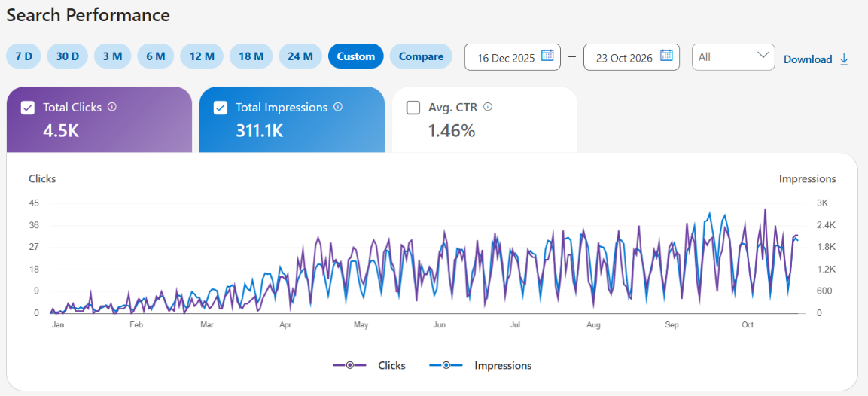
Task: Pick the 24 M time range
Action: point(300,56)
